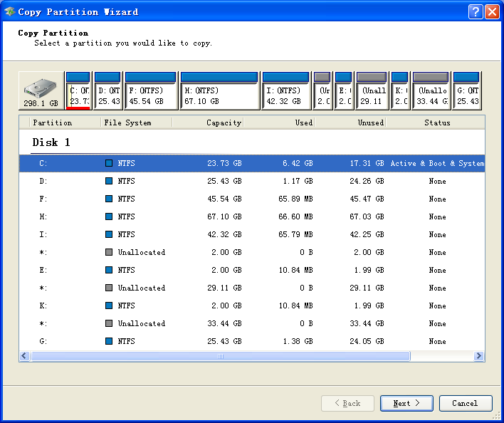Click the horizontal scrollbar thumb
The width and height of the screenshot is (504, 423).
[x=220, y=356]
